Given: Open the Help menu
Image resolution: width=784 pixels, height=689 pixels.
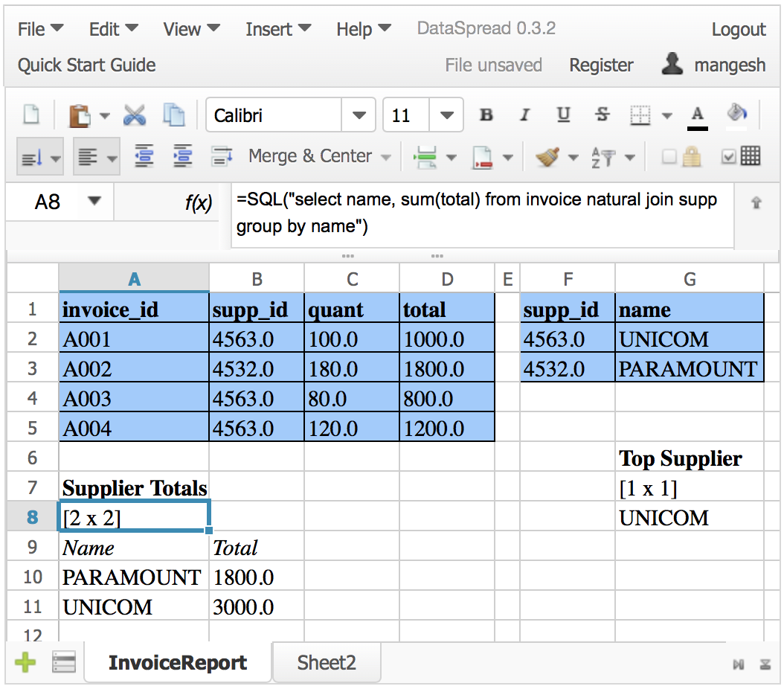Looking at the screenshot, I should (x=364, y=29).
